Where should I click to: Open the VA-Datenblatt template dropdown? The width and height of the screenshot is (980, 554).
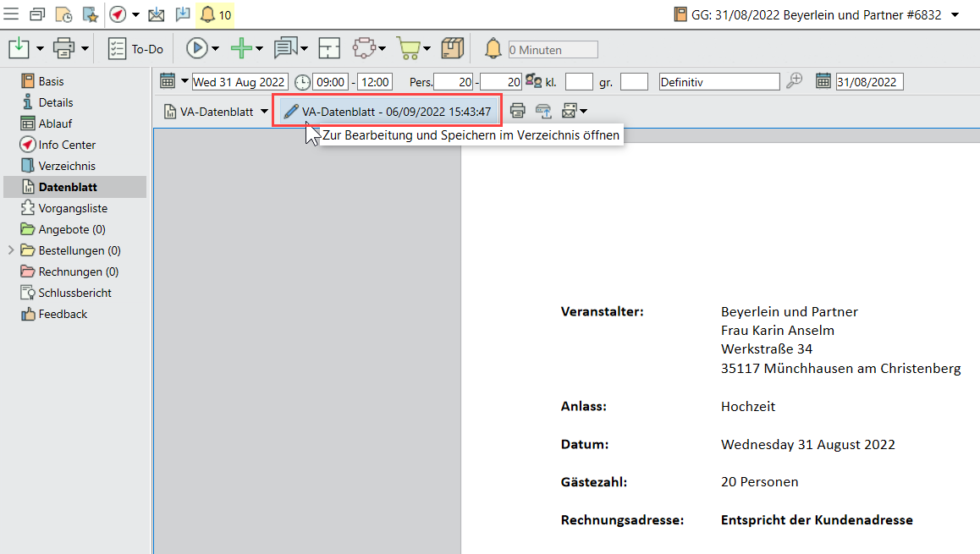[x=264, y=112]
